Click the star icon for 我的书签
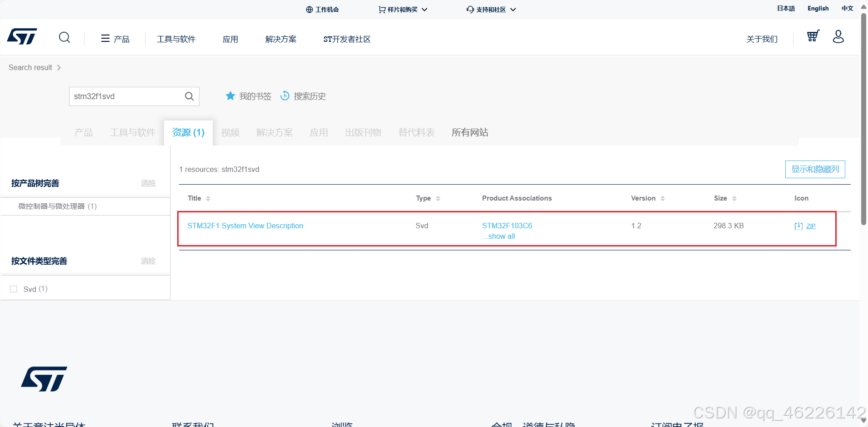This screenshot has width=868, height=427. pyautogui.click(x=230, y=96)
